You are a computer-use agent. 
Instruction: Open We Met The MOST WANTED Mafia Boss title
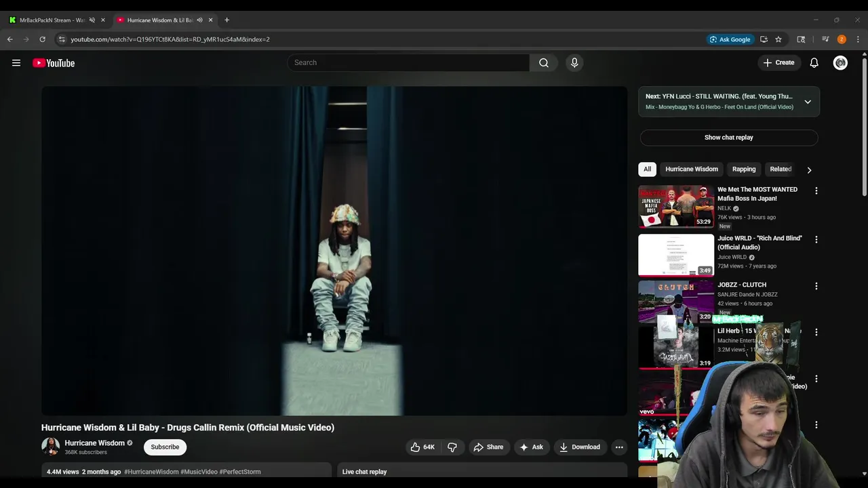757,194
